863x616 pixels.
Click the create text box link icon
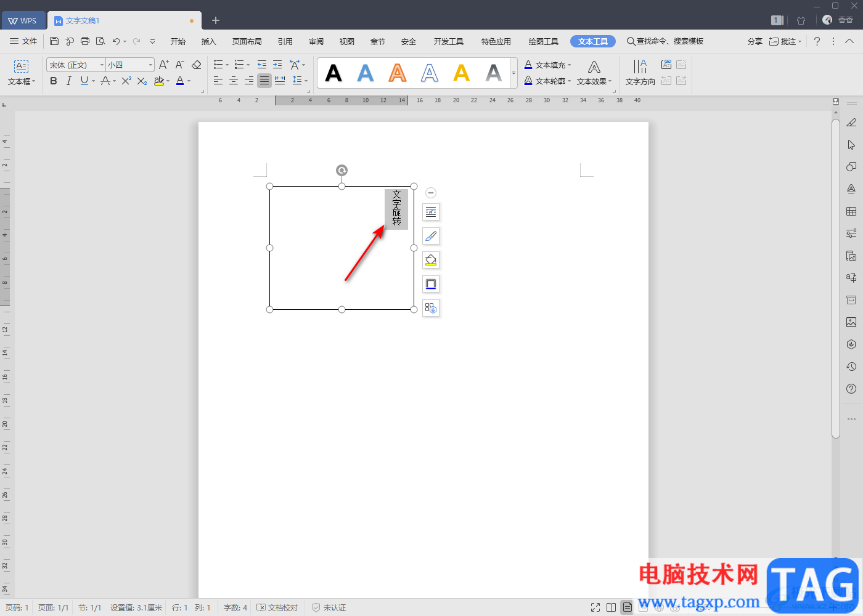[x=666, y=65]
